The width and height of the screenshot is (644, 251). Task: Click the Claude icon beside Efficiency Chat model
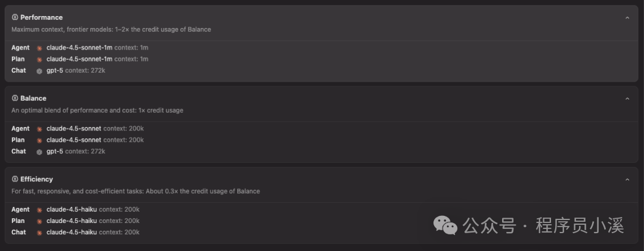(x=39, y=233)
